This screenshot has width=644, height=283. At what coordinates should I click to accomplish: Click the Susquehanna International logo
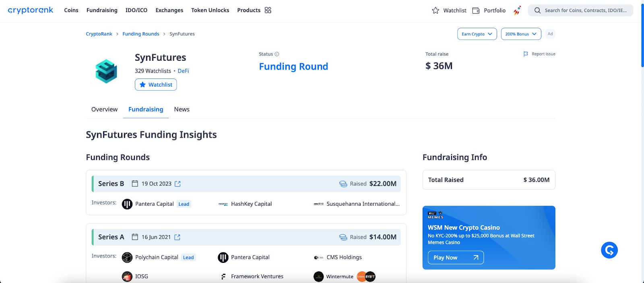point(319,204)
